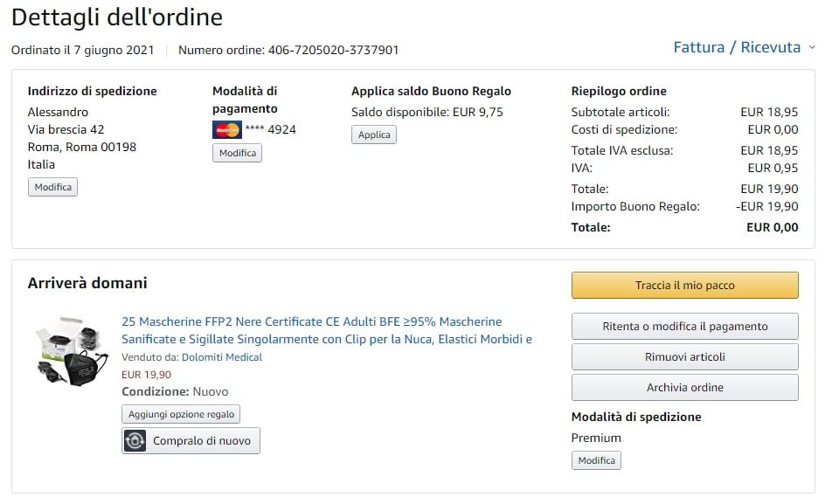839x504 pixels.
Task: Click Modifica under the shipping address
Action: [x=52, y=187]
